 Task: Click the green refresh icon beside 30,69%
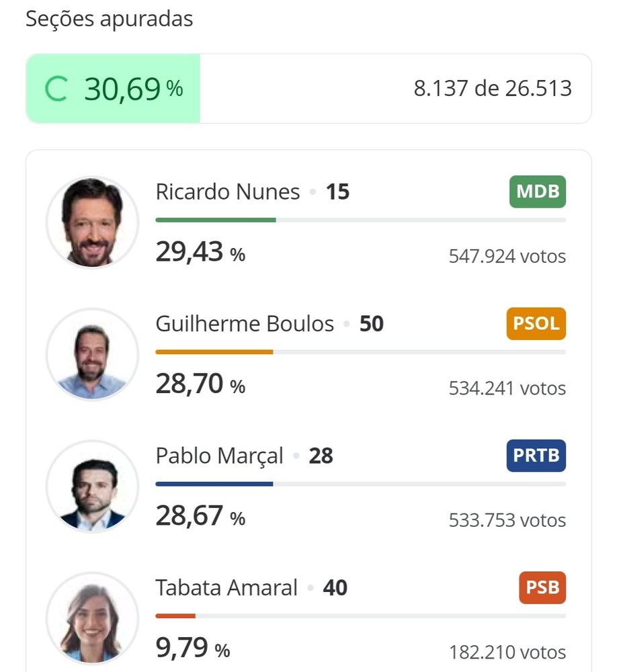[56, 89]
